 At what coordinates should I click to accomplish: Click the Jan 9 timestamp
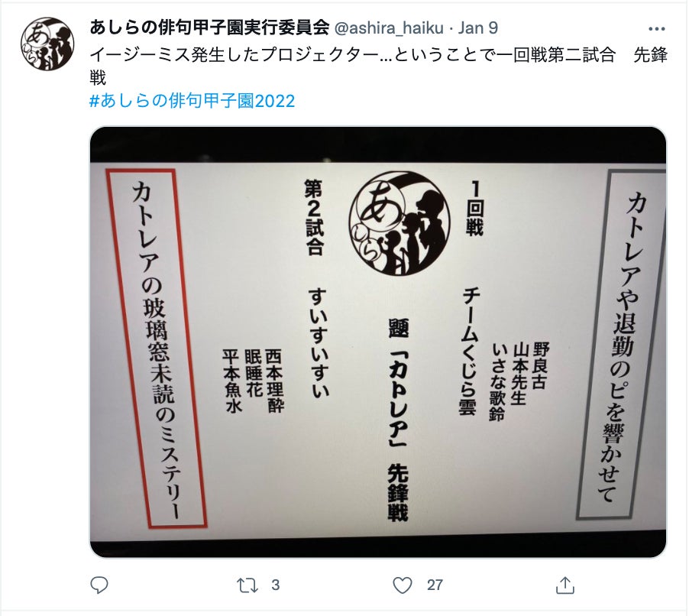478,28
